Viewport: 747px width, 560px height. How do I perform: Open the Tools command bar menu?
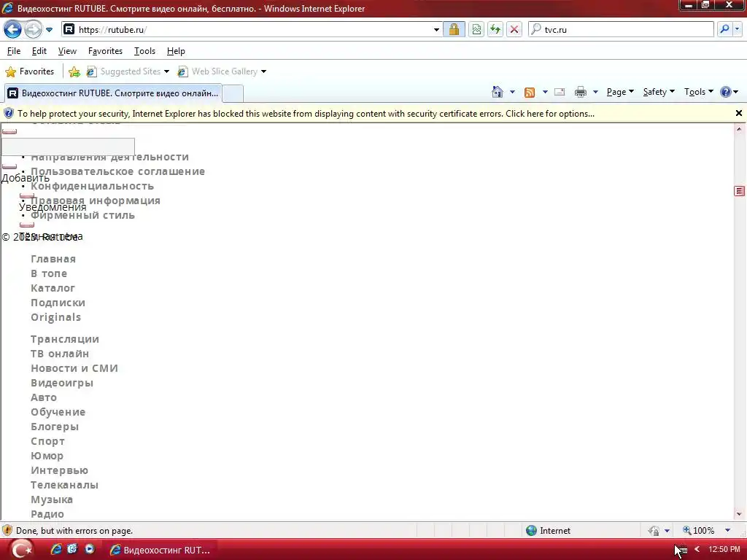tap(698, 92)
